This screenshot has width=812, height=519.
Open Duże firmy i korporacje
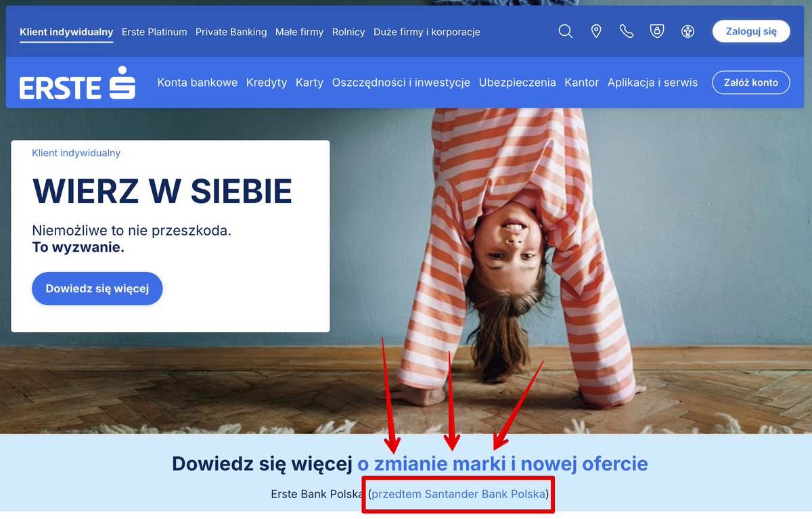(x=427, y=32)
